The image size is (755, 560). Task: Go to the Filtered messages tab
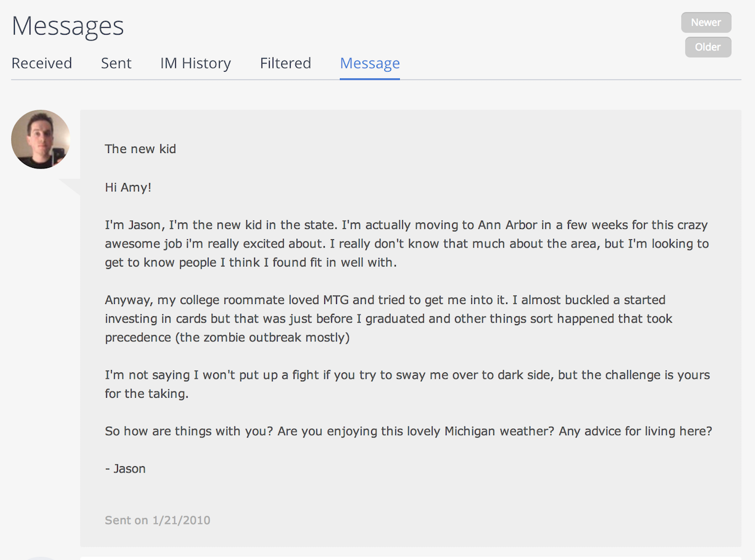point(286,64)
